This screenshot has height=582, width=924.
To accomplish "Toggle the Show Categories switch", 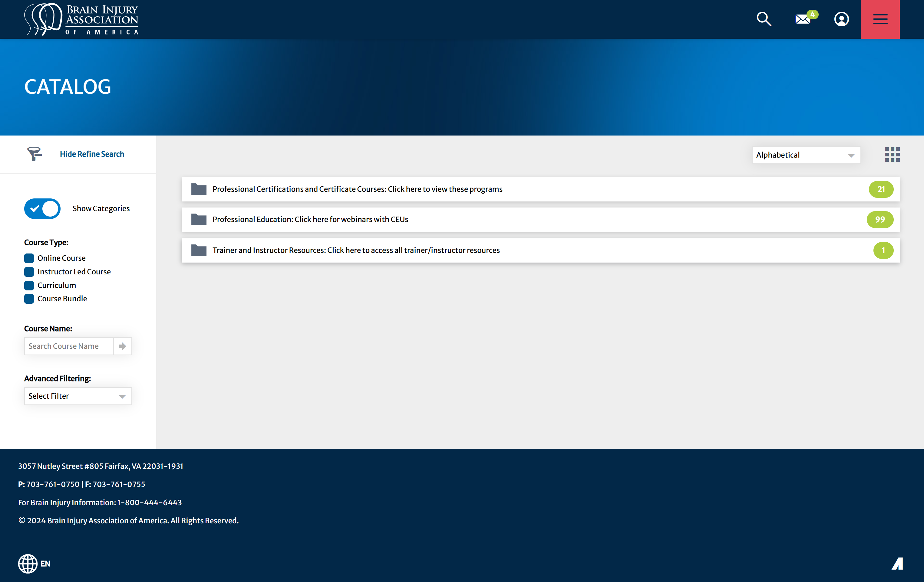I will coord(42,208).
